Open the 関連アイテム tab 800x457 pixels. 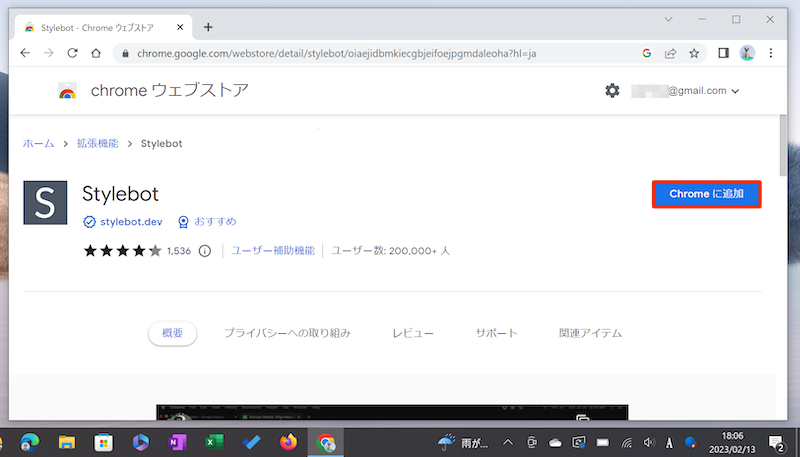pyautogui.click(x=591, y=333)
